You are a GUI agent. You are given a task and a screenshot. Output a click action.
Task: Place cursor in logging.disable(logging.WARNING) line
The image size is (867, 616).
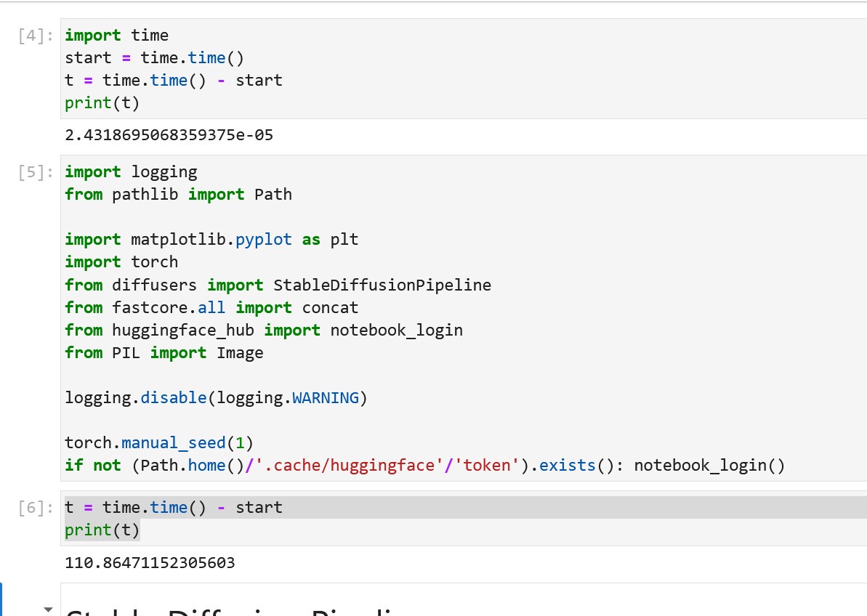[216, 398]
